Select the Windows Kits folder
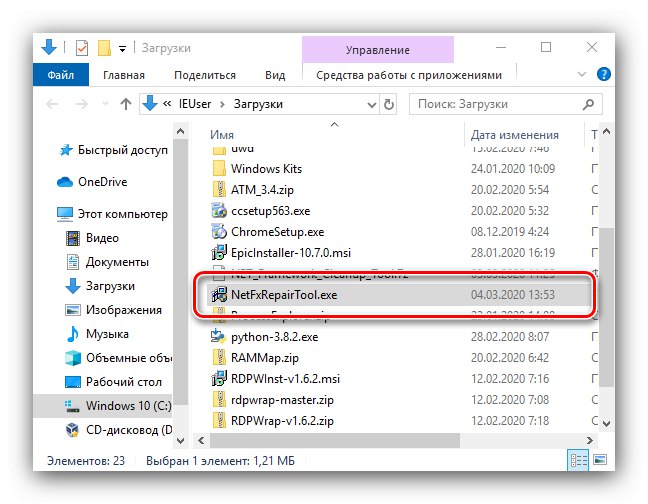 click(x=266, y=169)
